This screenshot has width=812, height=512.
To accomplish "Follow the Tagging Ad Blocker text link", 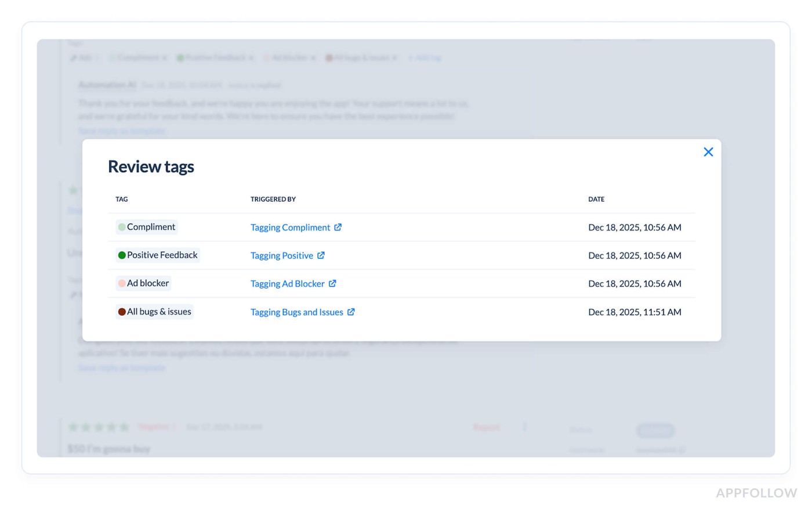I will pyautogui.click(x=287, y=284).
